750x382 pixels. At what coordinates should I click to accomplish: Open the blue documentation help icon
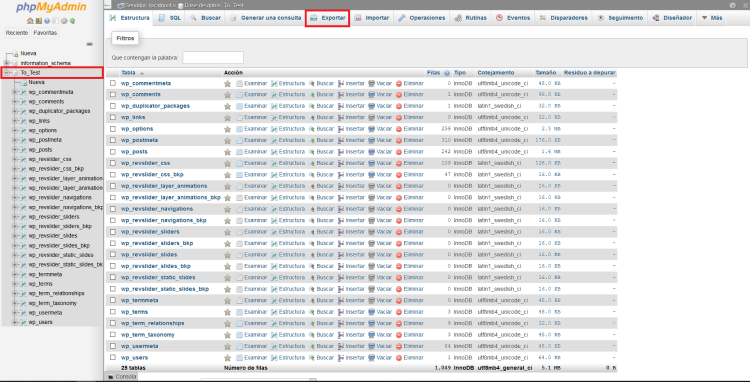(47, 21)
